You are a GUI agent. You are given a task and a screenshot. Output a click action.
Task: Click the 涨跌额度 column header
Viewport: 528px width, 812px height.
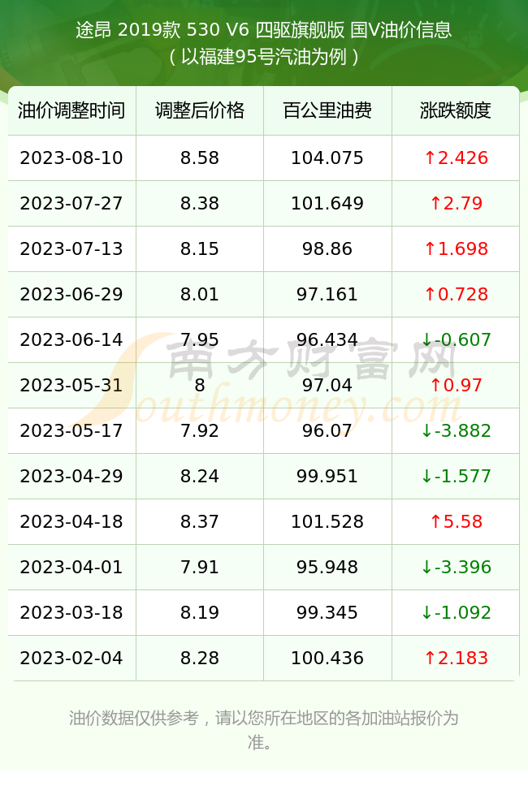456,110
